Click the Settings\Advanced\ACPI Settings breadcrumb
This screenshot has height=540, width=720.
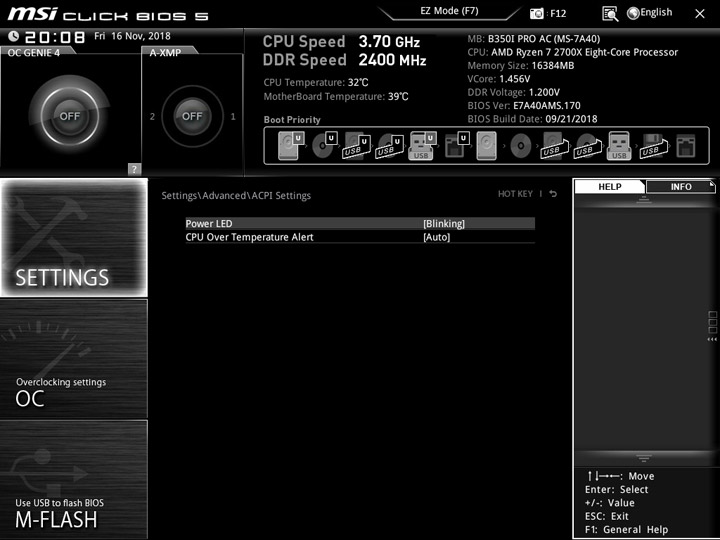(236, 196)
